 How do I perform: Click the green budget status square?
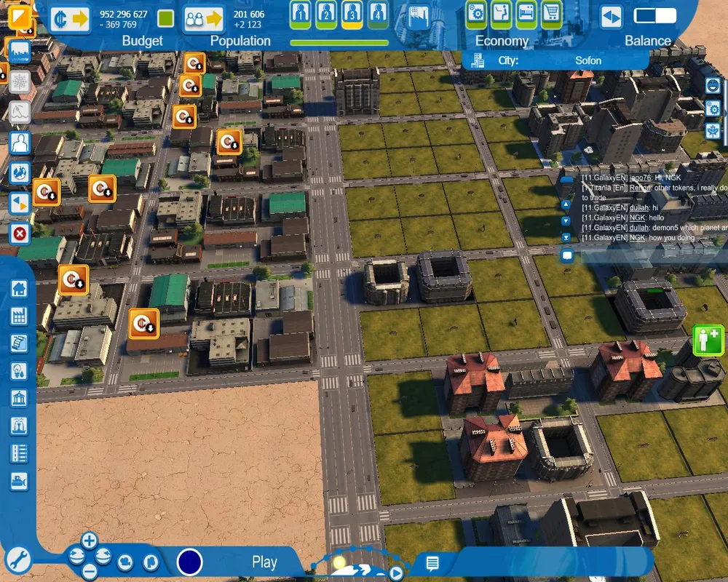point(166,19)
